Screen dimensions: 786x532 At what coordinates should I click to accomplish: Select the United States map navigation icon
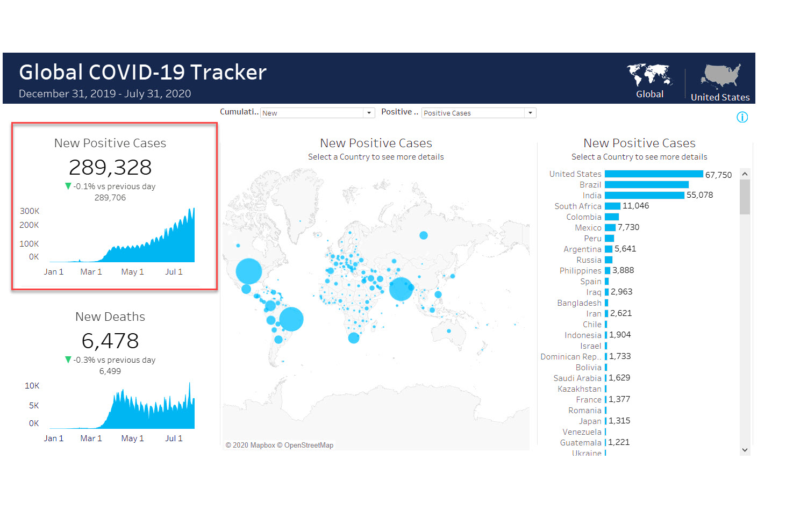[x=720, y=74]
